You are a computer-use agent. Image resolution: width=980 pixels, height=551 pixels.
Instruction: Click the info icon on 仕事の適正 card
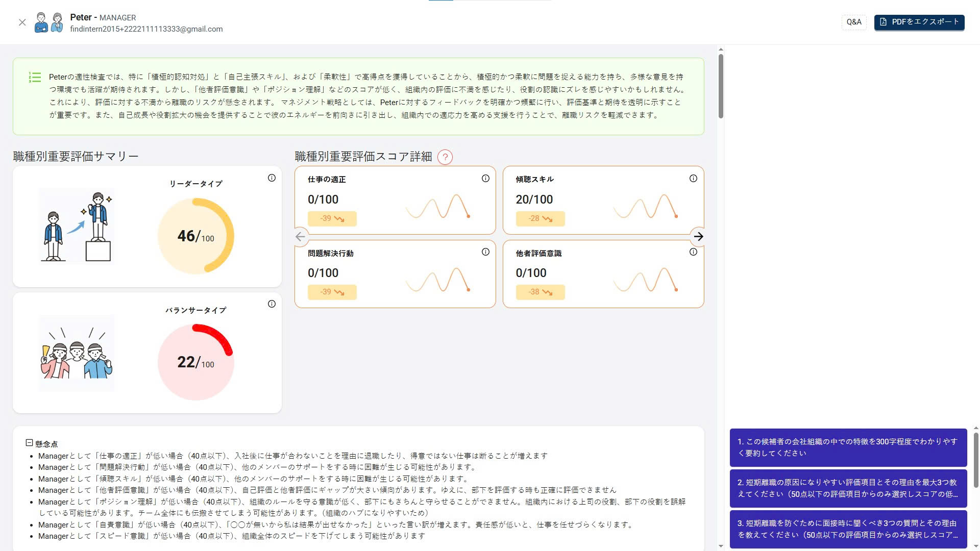(x=485, y=179)
